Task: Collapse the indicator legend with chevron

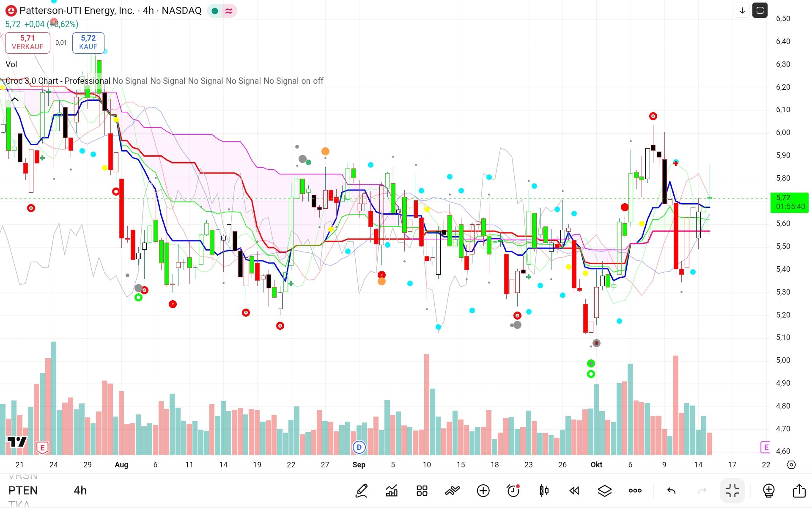Action: click(x=15, y=100)
